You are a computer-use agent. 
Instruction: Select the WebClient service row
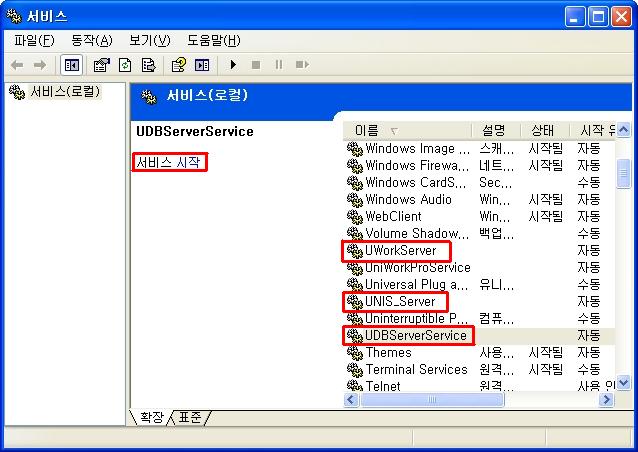480,216
